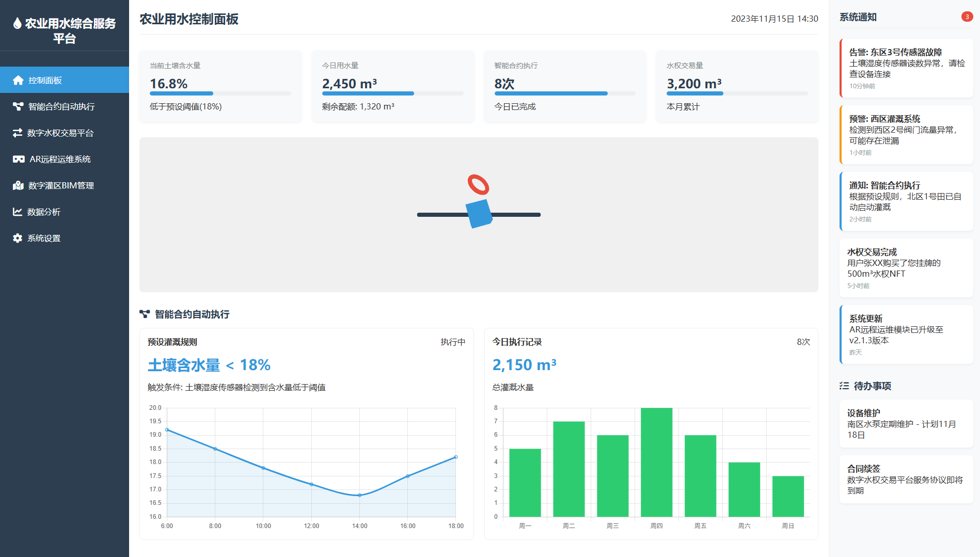Click the 待办事项 checklist icon
This screenshot has width=980, height=557.
[x=844, y=386]
